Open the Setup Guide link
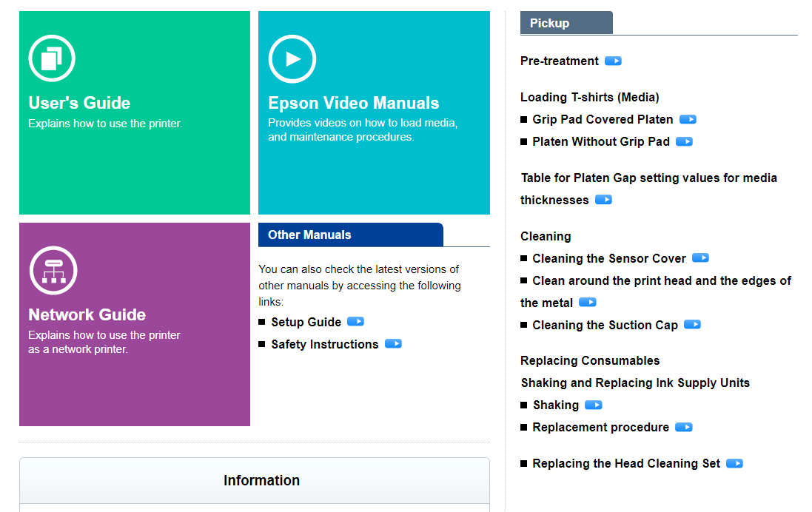812x512 pixels. point(306,323)
